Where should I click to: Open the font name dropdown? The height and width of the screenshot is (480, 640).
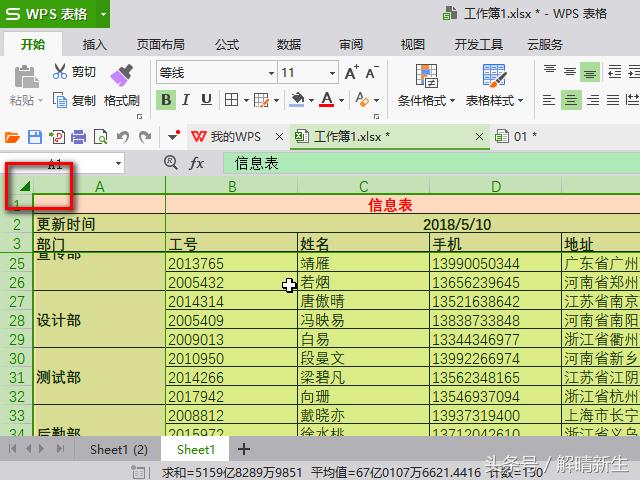[x=271, y=73]
